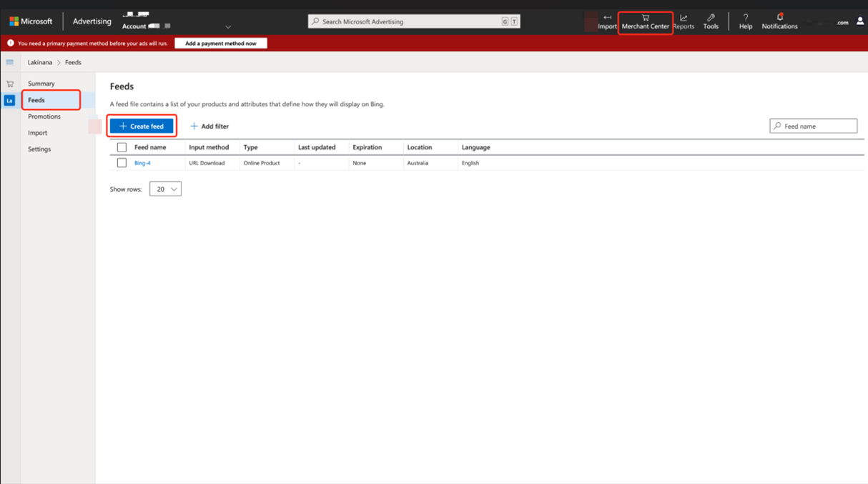Viewport: 868px width, 484px height.
Task: Sort by the Expiration column header
Action: pos(368,147)
